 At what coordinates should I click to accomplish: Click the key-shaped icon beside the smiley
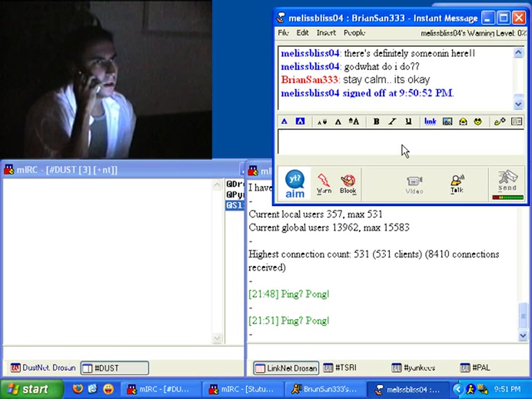point(500,121)
